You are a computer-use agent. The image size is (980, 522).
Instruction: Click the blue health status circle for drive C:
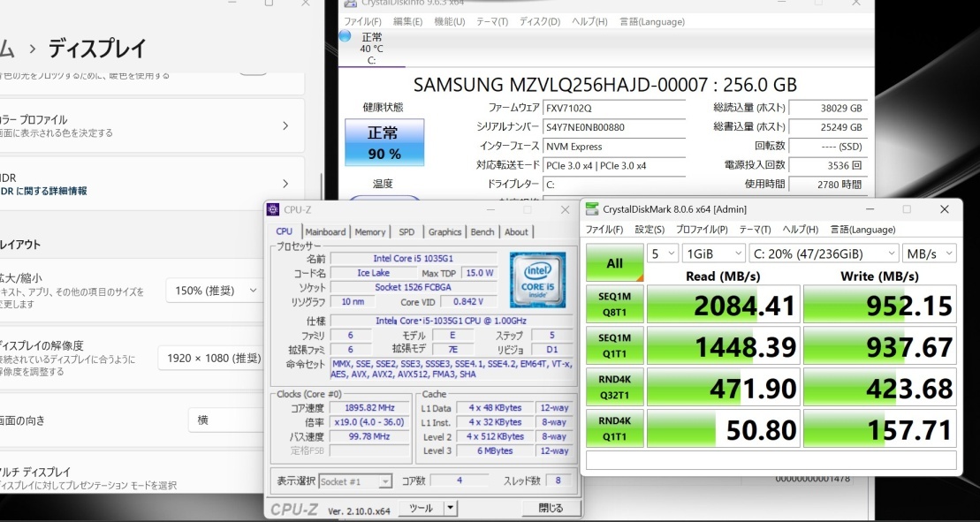click(345, 35)
